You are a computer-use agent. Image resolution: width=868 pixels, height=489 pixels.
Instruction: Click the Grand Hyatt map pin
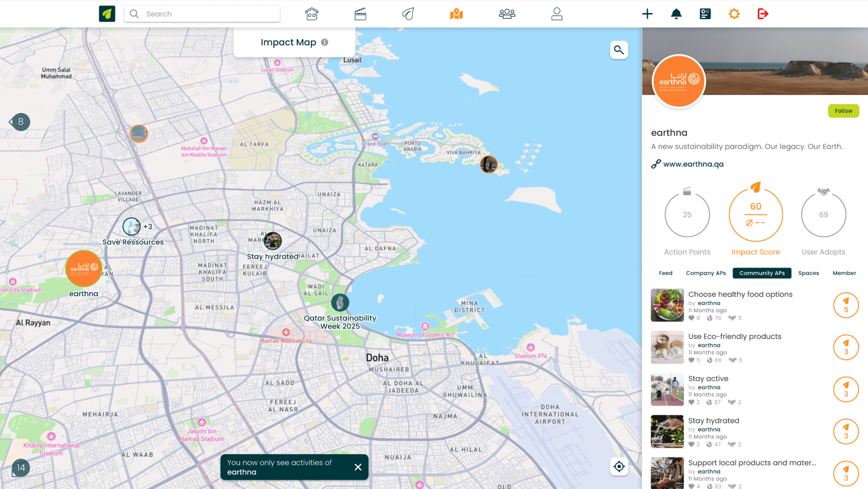click(x=375, y=136)
